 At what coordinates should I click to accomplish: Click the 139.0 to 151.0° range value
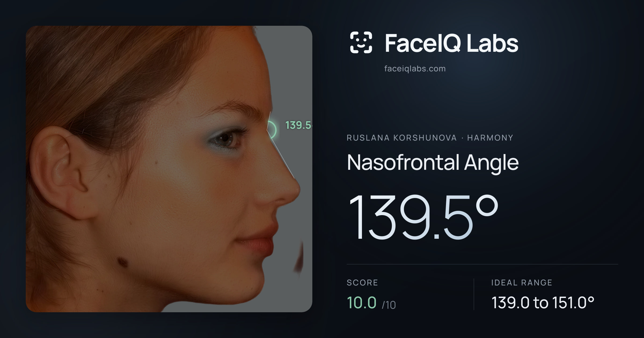[543, 303]
